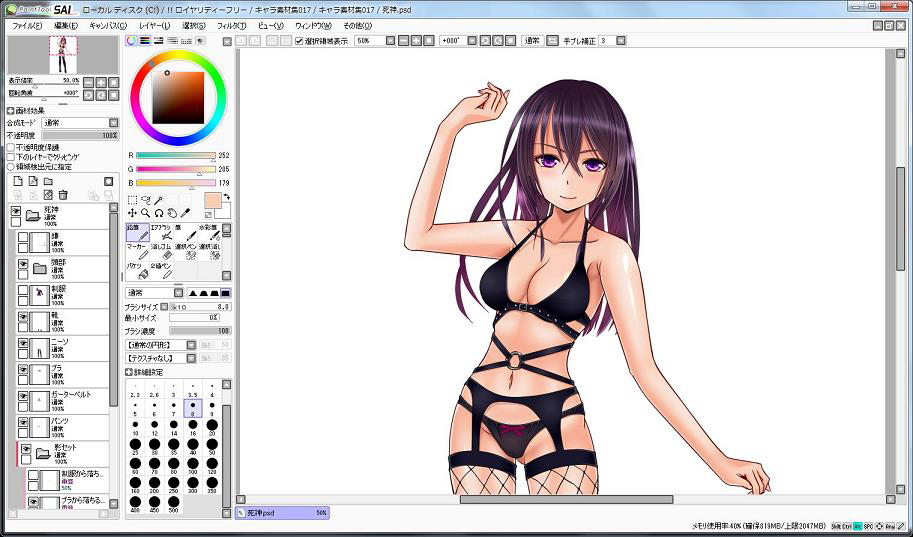Select the magnifier zoom tool
The image size is (913, 537).
(x=146, y=213)
